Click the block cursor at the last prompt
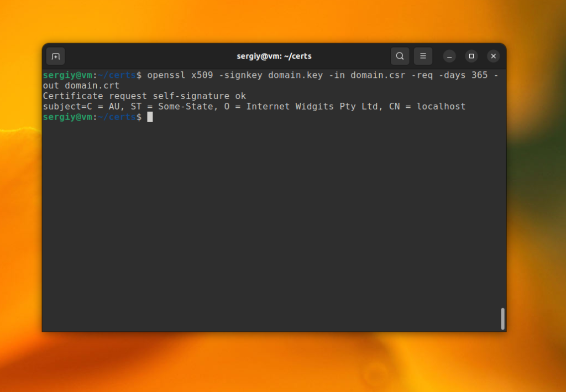 click(150, 117)
